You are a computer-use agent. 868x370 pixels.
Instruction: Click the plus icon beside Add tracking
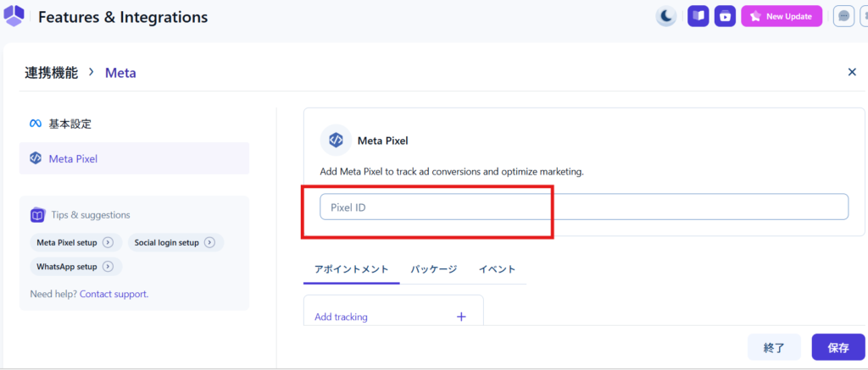(461, 317)
